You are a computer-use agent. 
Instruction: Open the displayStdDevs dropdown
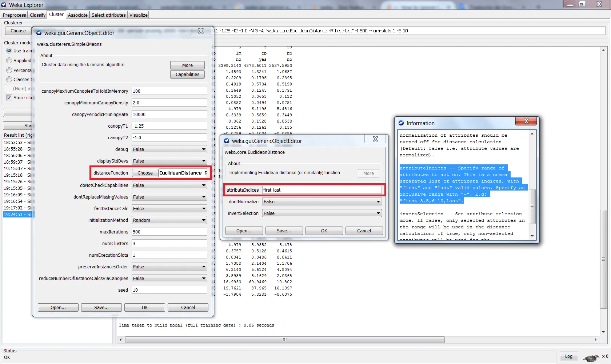(169, 161)
